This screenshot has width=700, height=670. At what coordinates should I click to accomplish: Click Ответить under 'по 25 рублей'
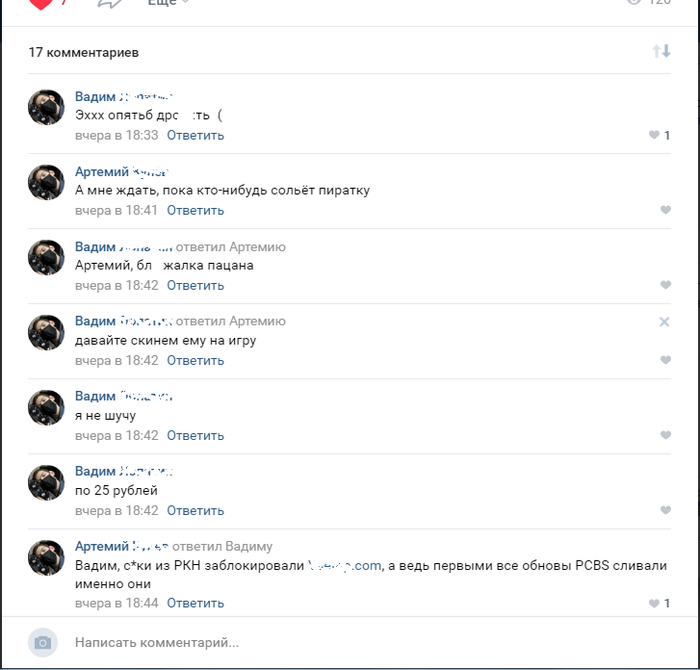[x=196, y=510]
